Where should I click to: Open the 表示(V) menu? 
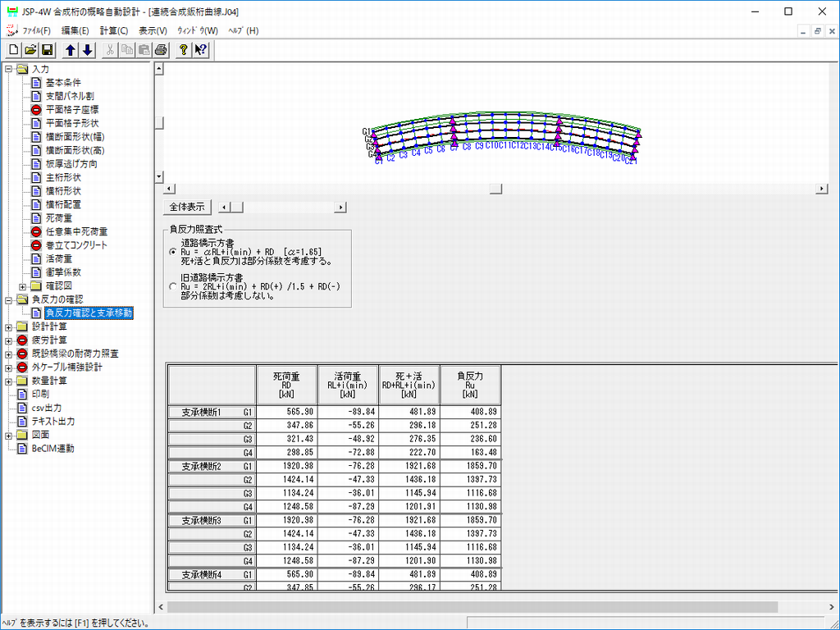click(x=153, y=30)
